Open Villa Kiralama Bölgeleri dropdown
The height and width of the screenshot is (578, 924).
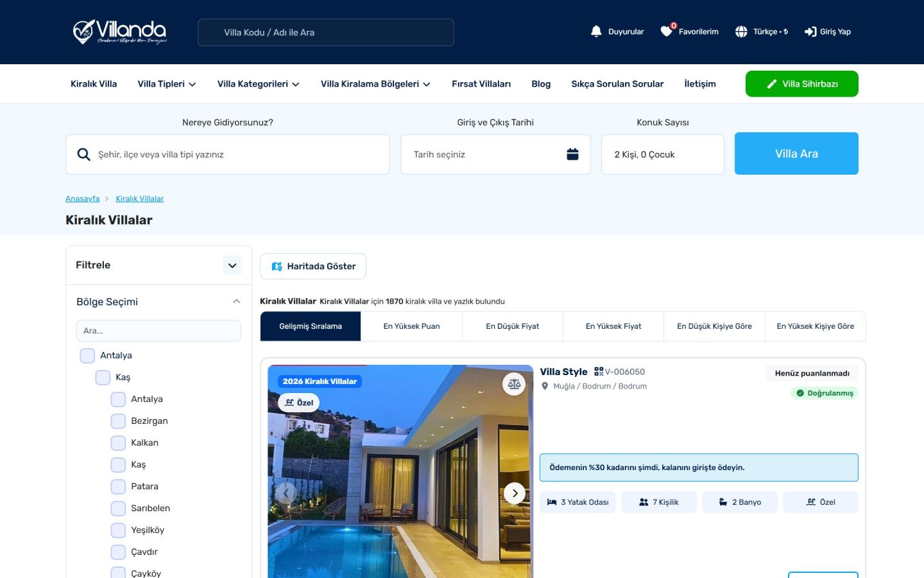coord(375,83)
